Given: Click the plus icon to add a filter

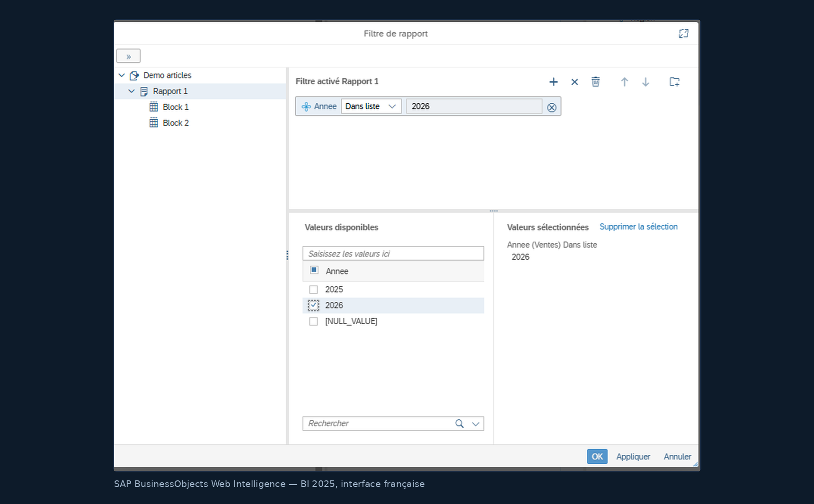Looking at the screenshot, I should 553,82.
